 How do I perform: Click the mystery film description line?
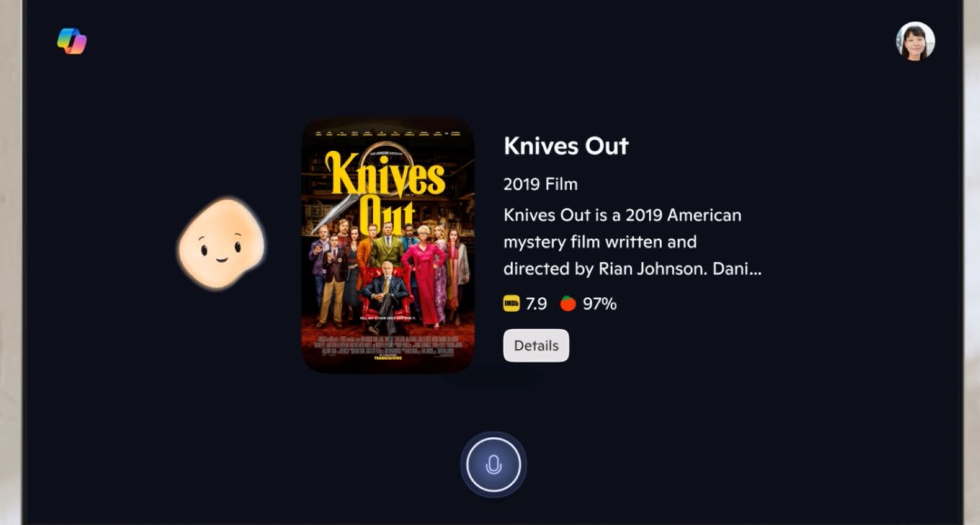(x=600, y=242)
